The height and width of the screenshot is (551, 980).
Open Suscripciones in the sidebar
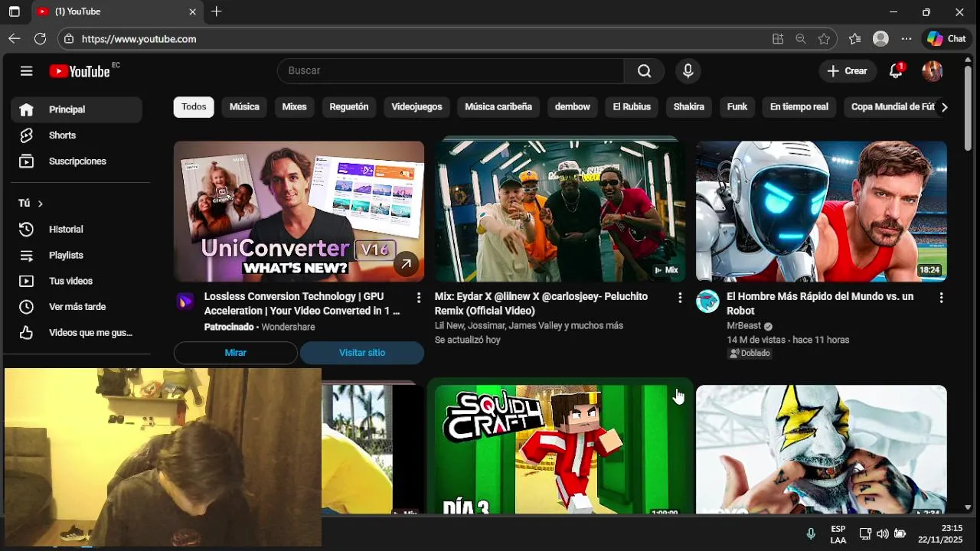[77, 161]
